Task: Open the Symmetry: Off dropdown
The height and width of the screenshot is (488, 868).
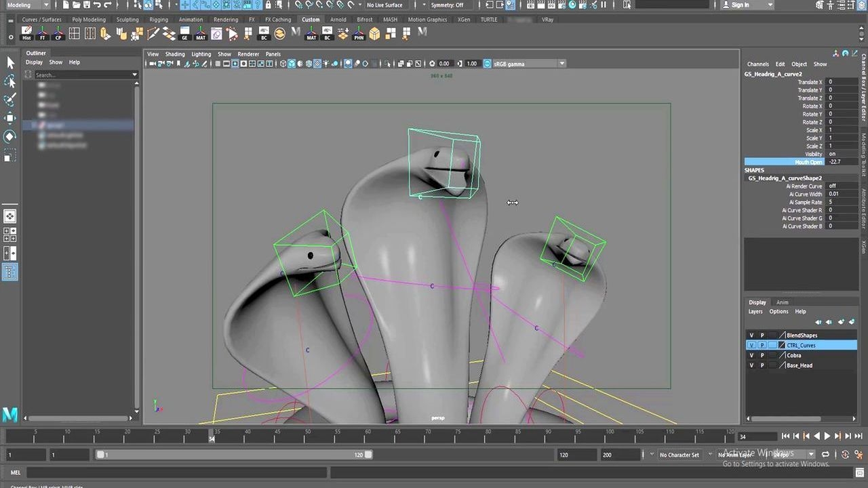Action: click(450, 5)
